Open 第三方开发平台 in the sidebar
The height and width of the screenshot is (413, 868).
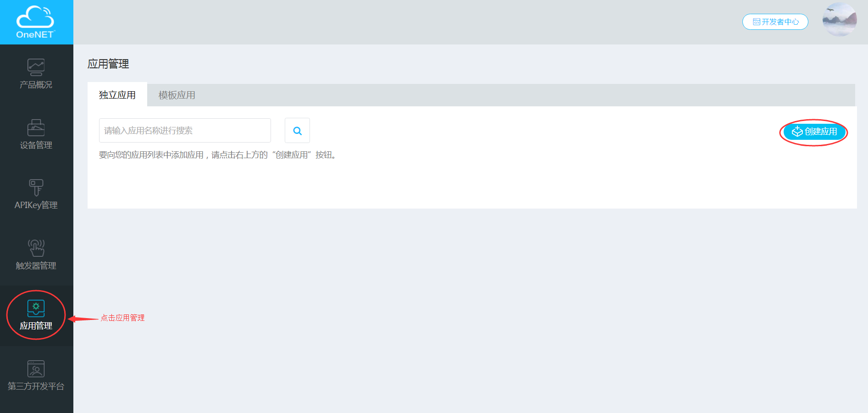36,376
